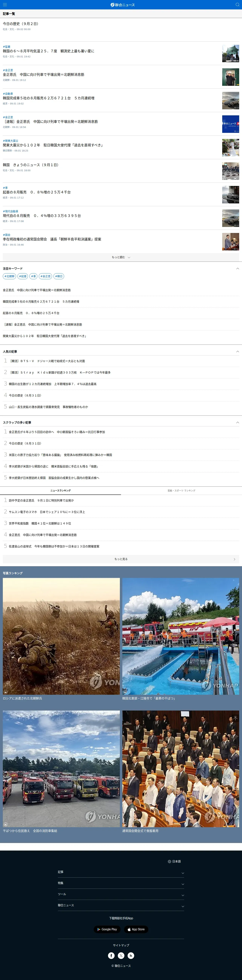The image size is (242, 980).
Task: Select the #車 keyword tag
Action: click(x=34, y=276)
